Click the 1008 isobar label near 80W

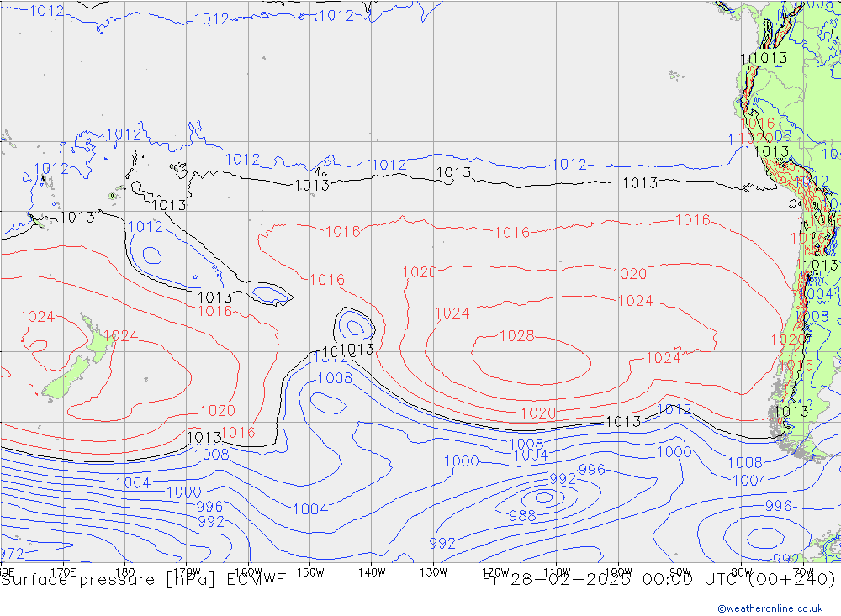pos(744,462)
